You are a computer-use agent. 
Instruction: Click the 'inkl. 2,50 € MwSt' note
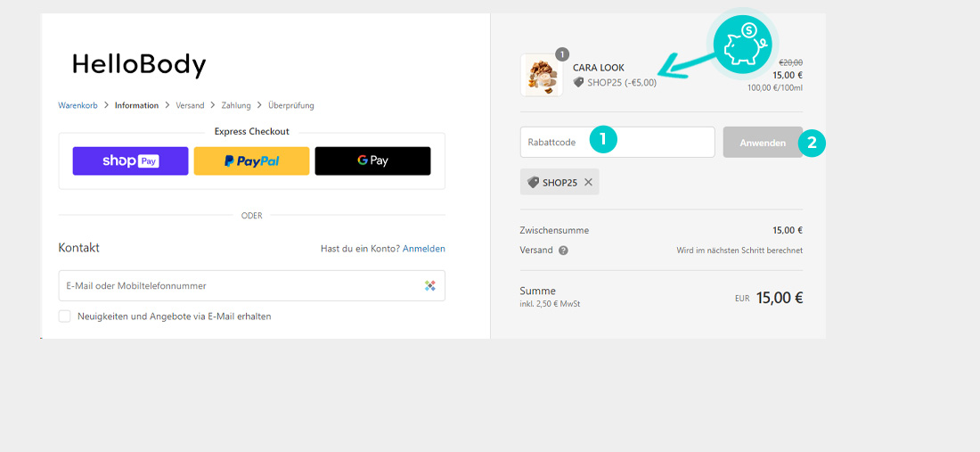(550, 305)
